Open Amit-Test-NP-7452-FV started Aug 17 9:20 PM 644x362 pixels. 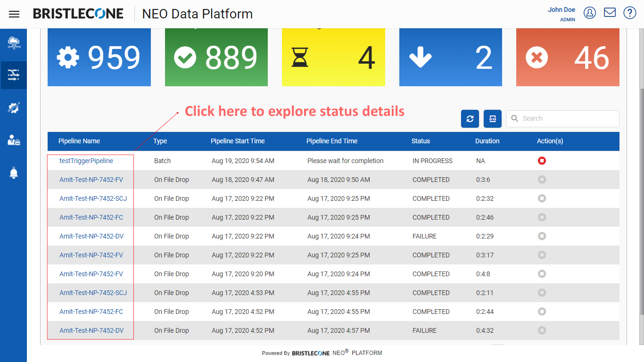[x=91, y=274]
